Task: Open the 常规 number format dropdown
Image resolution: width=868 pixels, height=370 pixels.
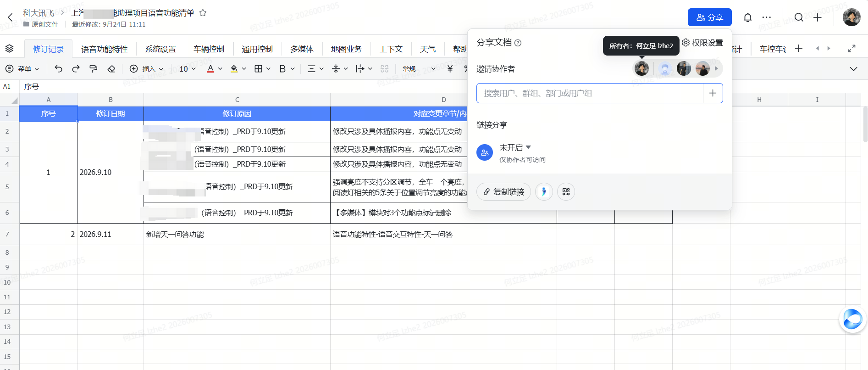Action: click(419, 69)
